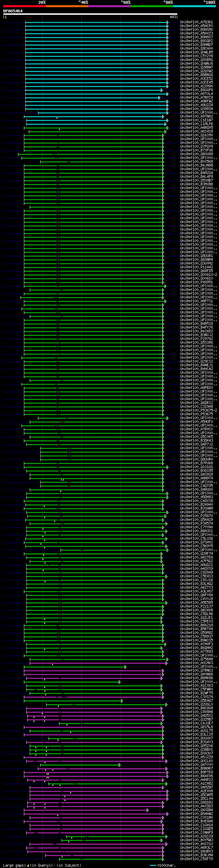Click the UniRef100_Q29CS2 label
Viewport: 219px width, 868px height.
[x=196, y=362]
